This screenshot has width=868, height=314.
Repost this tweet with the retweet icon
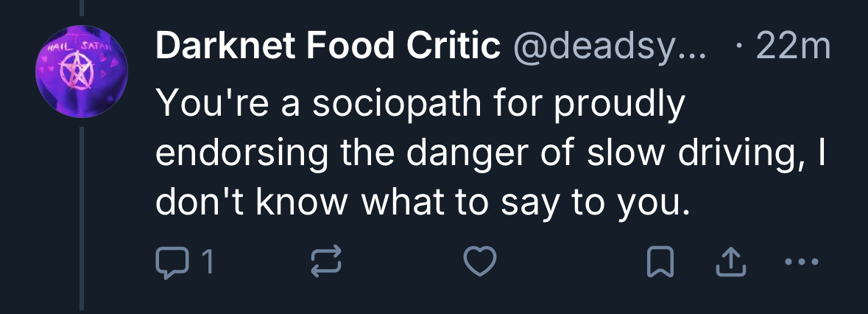point(327,262)
